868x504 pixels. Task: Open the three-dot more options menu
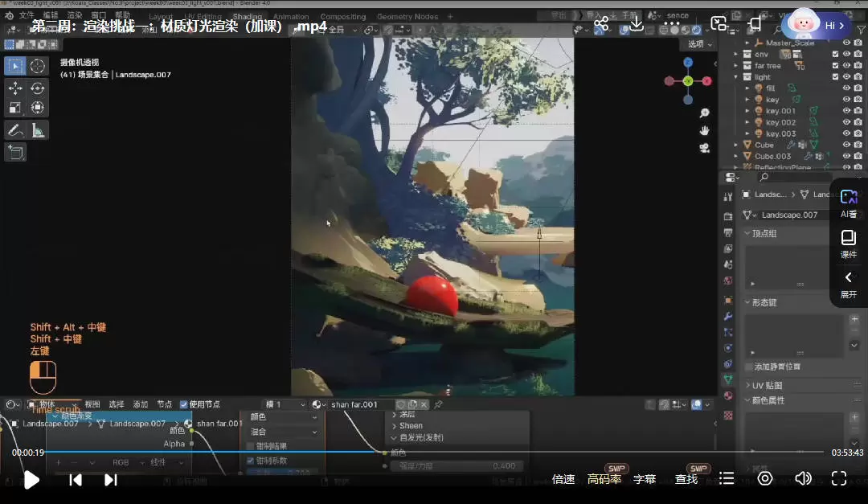pos(671,24)
